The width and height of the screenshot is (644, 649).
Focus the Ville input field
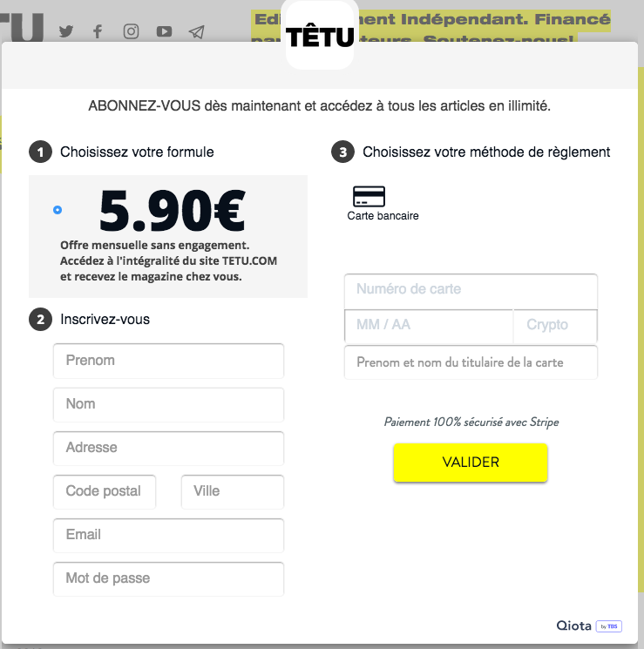[x=233, y=491]
